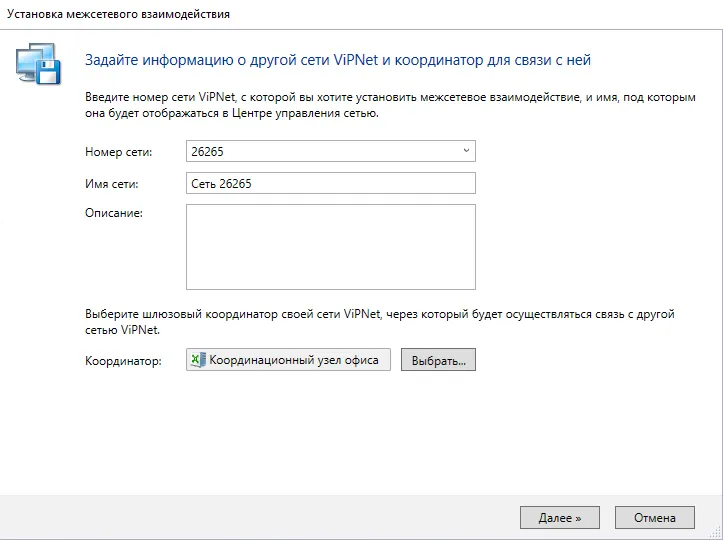This screenshot has width=723, height=540.
Task: Click the coordinator node icon
Action: click(198, 360)
